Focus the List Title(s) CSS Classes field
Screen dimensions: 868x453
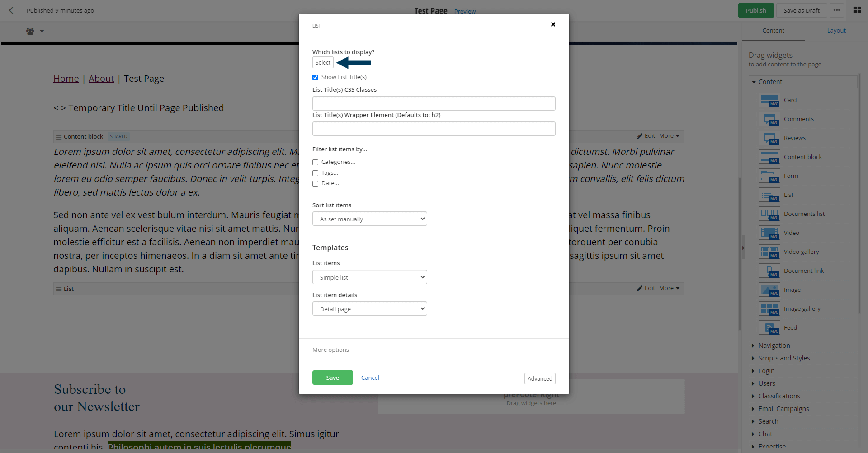[434, 103]
